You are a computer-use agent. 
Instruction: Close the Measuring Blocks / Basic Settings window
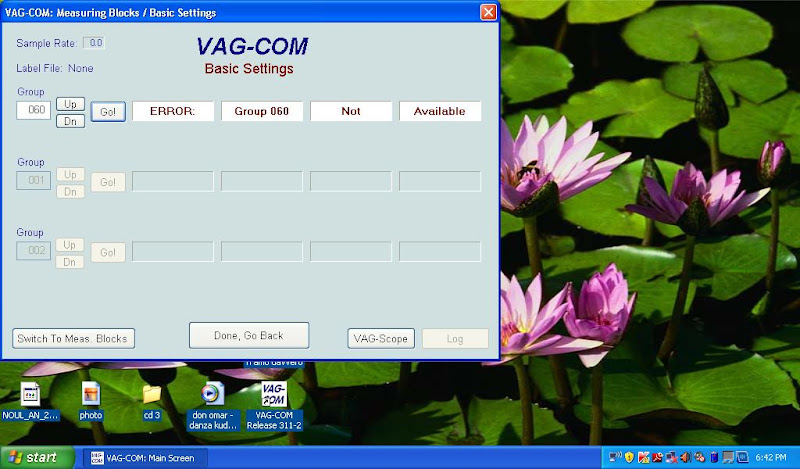pos(488,12)
